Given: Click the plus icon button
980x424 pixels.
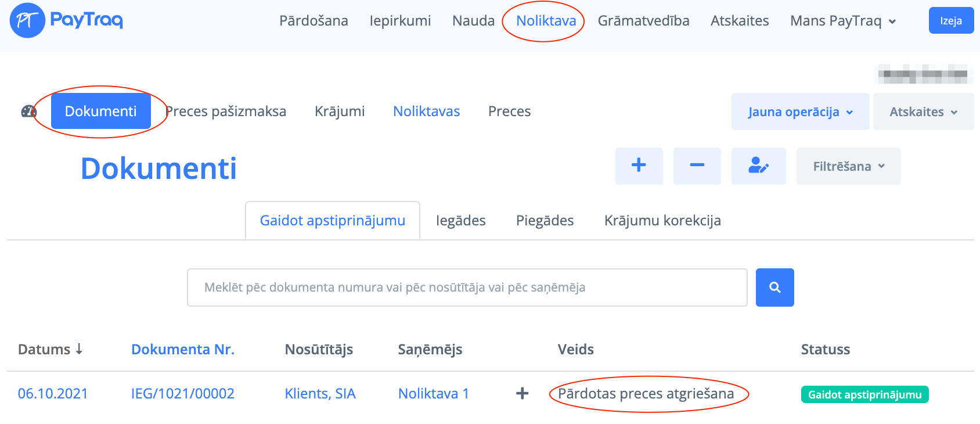Looking at the screenshot, I should 639,166.
